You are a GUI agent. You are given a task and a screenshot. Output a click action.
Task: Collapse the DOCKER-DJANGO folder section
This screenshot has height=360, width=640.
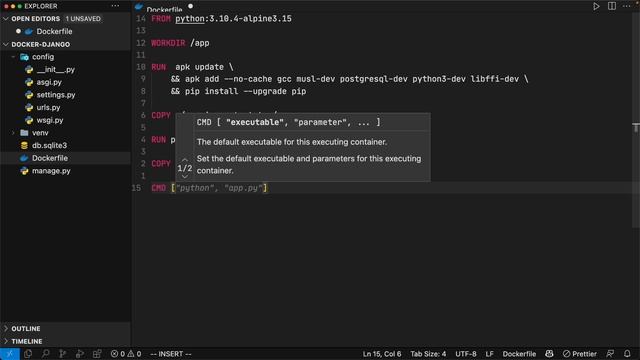pyautogui.click(x=6, y=44)
